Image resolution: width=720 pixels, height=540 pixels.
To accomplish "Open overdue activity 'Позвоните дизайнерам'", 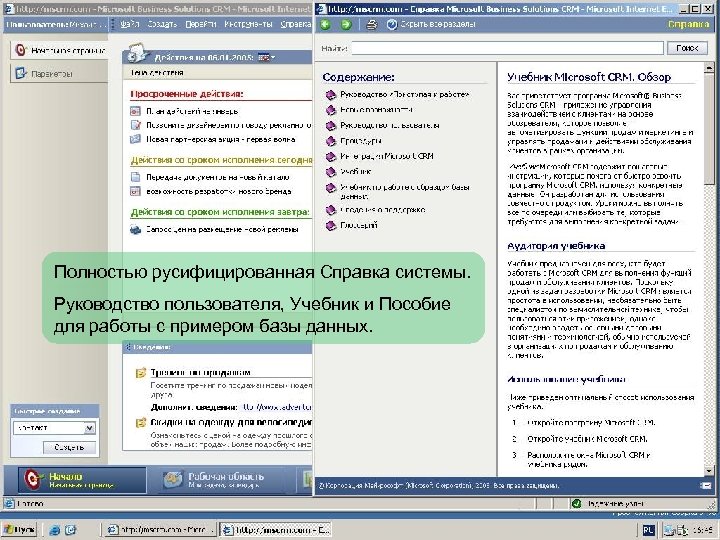I will (228, 125).
